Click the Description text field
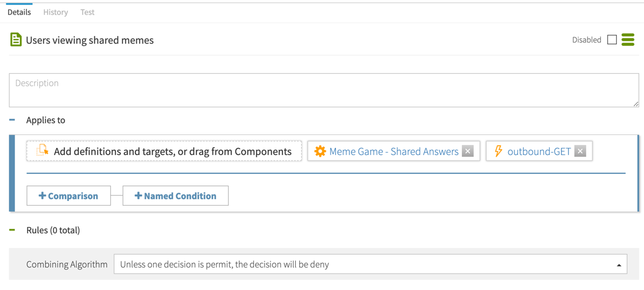The image size is (644, 290). pos(323,90)
